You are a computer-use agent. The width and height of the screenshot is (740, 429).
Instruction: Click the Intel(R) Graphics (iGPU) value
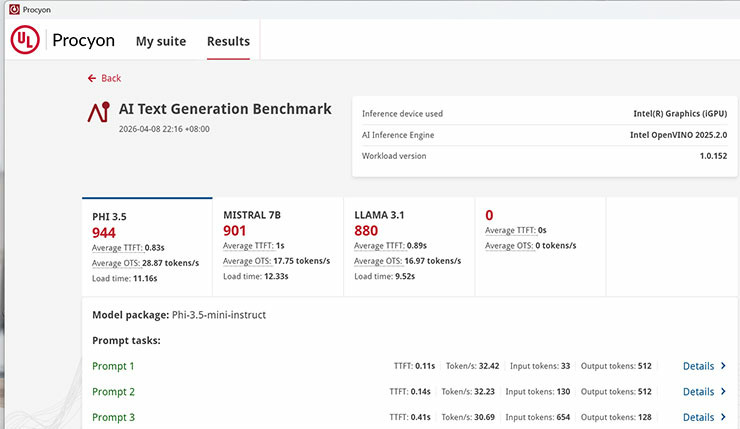pos(680,114)
